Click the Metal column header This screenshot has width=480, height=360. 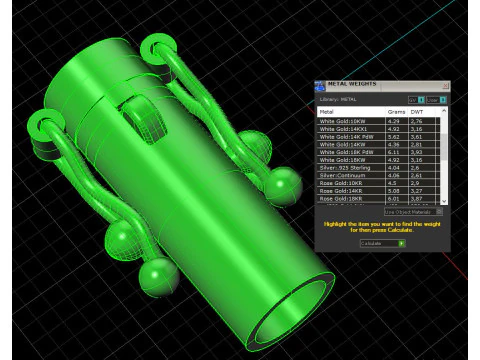click(x=351, y=112)
